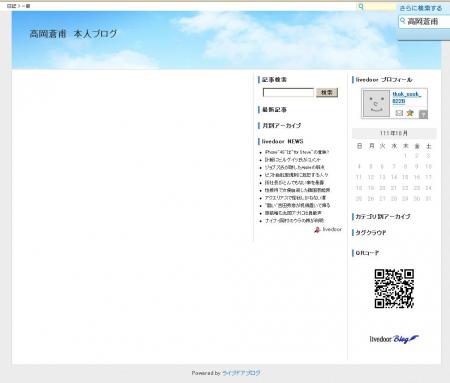Click the QR code image

tap(394, 289)
